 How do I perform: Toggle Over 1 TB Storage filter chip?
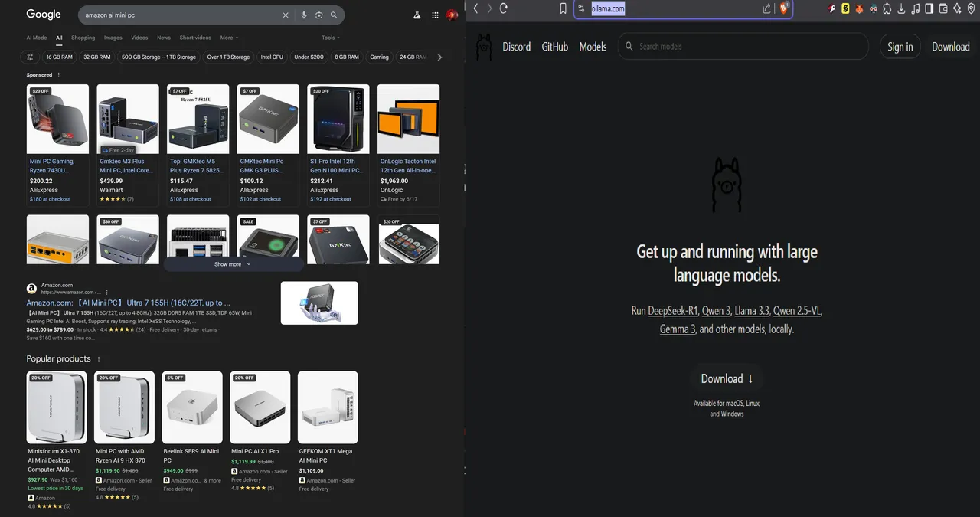point(228,57)
